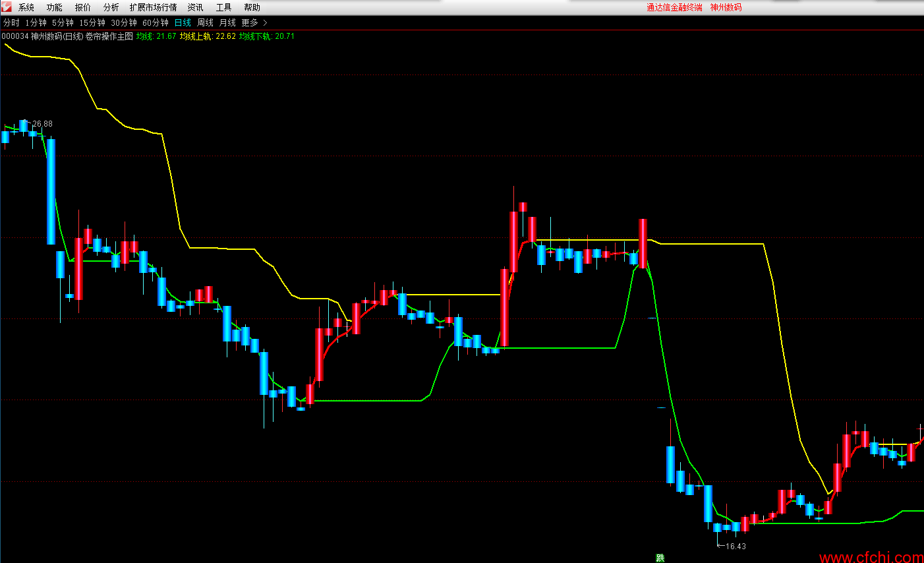The height and width of the screenshot is (563, 924).
Task: Click the 卷帘操作主图 indicator name
Action: click(109, 36)
